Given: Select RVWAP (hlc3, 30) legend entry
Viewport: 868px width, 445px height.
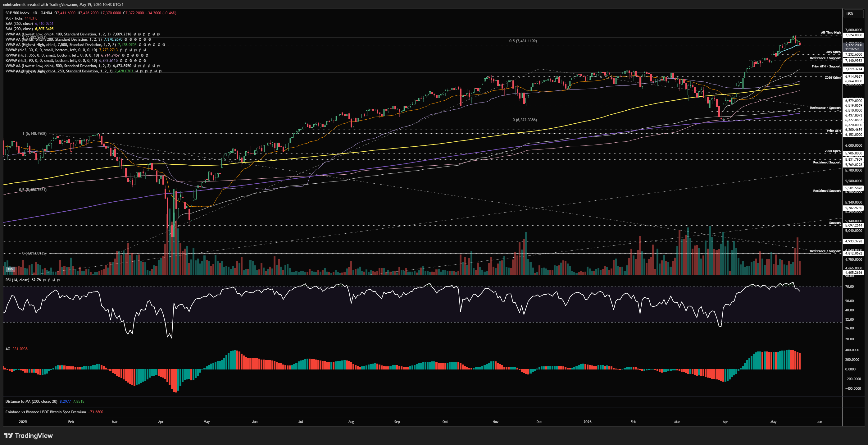Looking at the screenshot, I should click(76, 50).
